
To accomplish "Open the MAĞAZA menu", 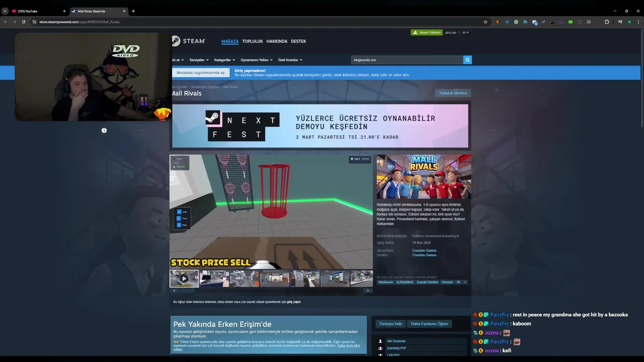I will (x=230, y=41).
